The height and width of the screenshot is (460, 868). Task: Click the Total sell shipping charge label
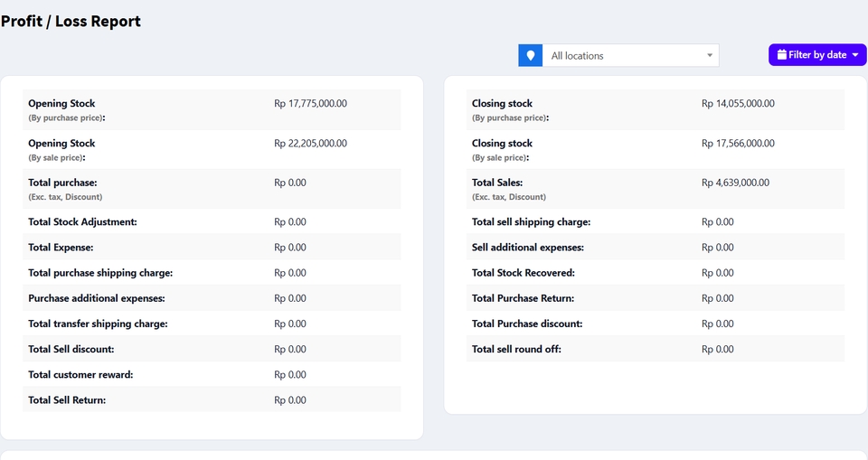pyautogui.click(x=531, y=222)
